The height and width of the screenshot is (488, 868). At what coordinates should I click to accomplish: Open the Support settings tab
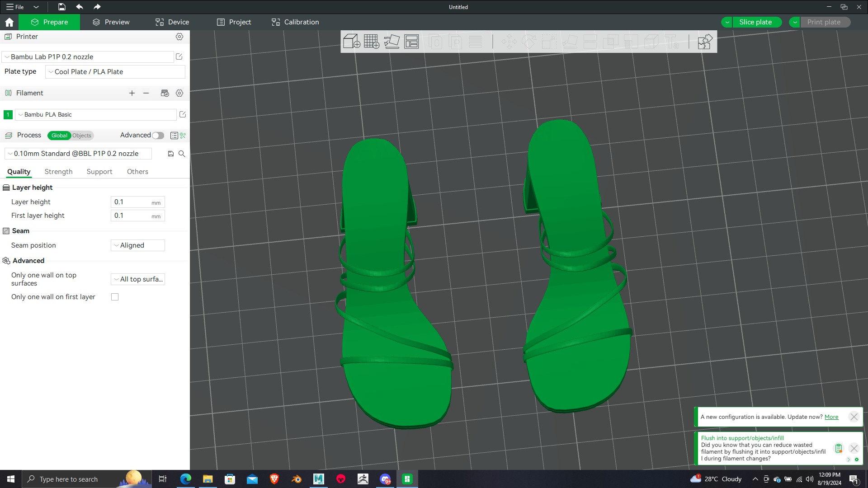[99, 172]
